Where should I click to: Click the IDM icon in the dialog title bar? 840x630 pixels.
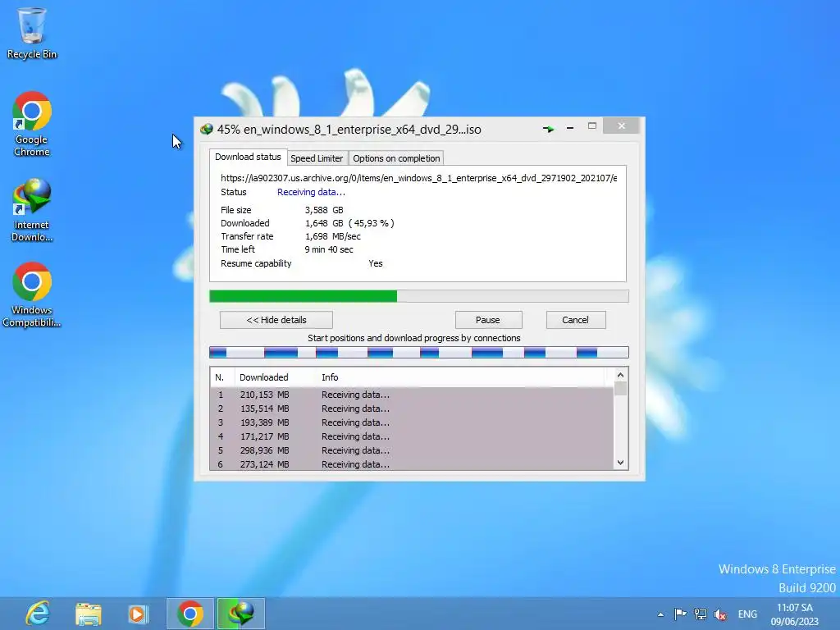click(x=206, y=129)
